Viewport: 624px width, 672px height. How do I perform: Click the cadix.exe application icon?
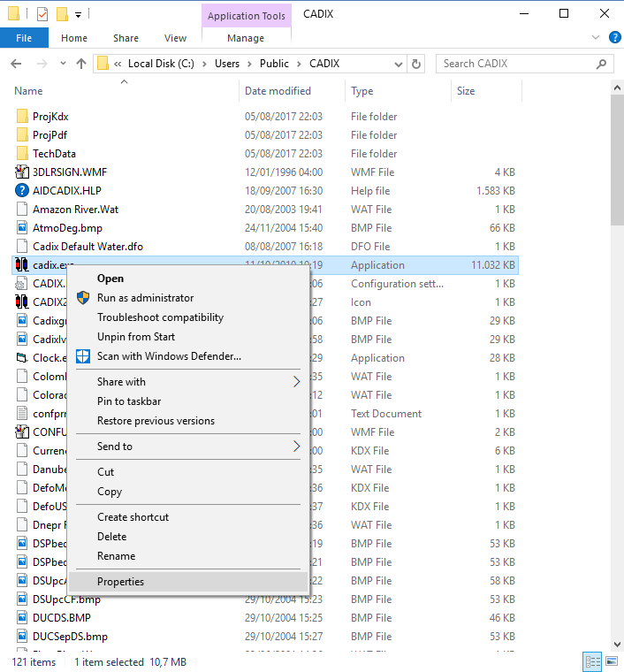(x=22, y=265)
